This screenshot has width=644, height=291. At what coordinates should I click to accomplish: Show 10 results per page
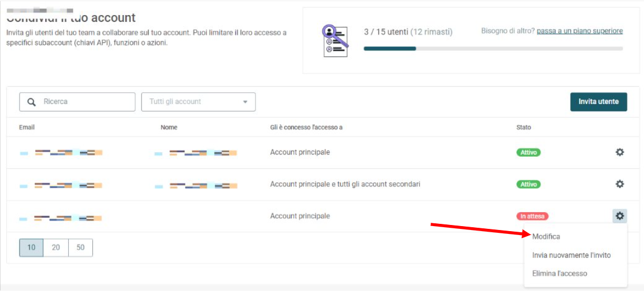(31, 247)
